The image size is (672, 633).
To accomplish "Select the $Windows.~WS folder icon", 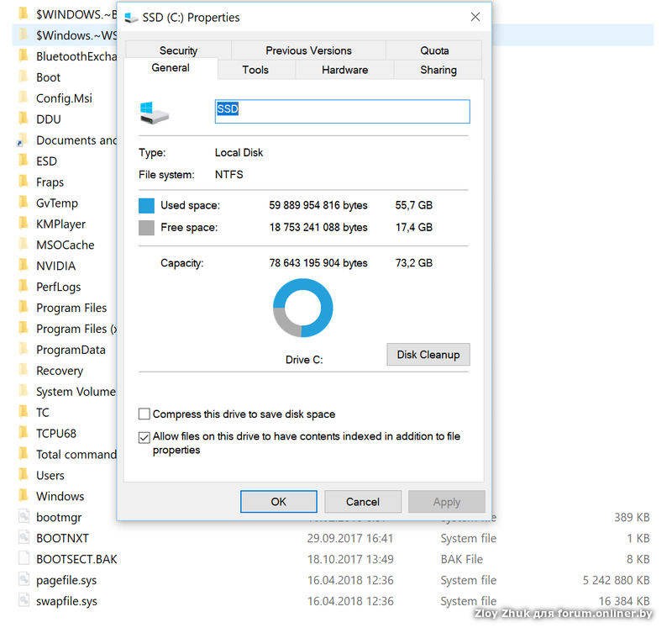I will (x=24, y=35).
